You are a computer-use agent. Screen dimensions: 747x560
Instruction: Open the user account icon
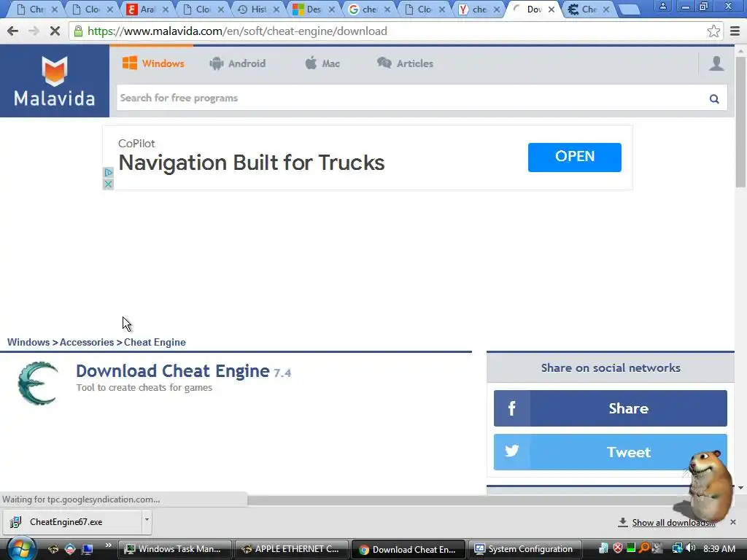coord(716,63)
